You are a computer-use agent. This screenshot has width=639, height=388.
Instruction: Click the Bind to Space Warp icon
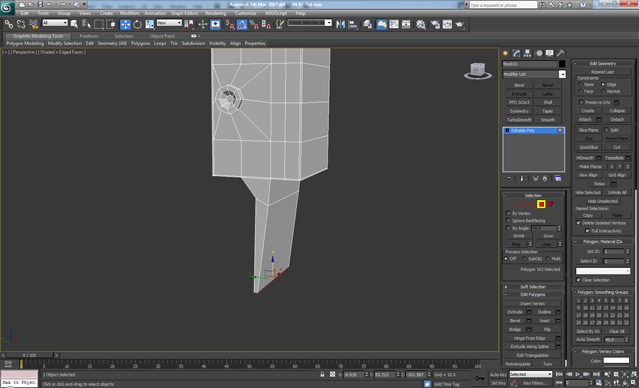click(34, 24)
